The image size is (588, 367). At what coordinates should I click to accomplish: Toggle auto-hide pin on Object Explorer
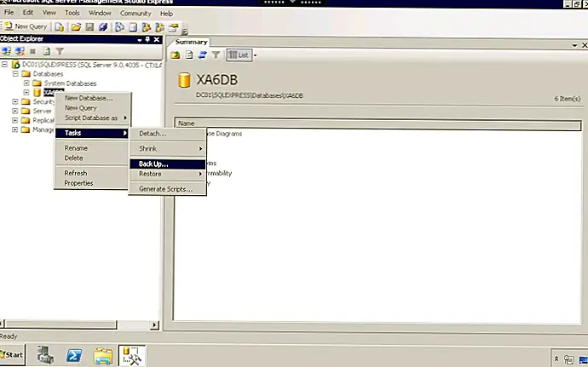click(x=147, y=39)
